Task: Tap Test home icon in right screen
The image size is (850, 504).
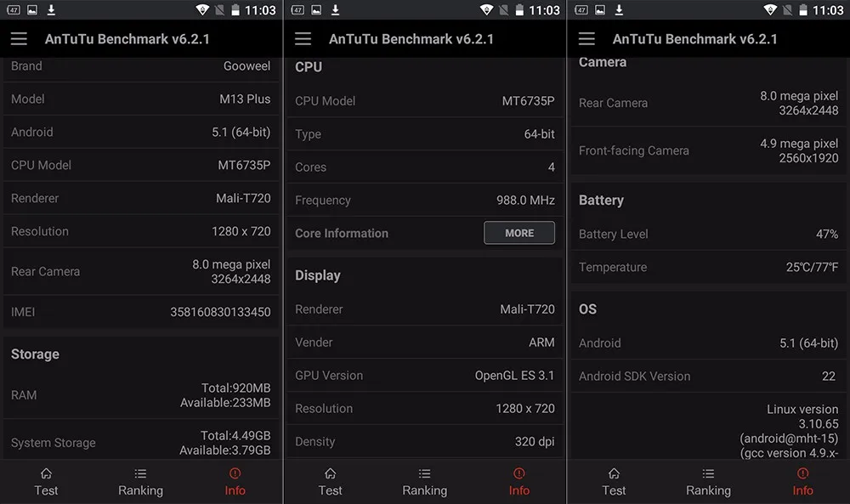Action: click(614, 473)
